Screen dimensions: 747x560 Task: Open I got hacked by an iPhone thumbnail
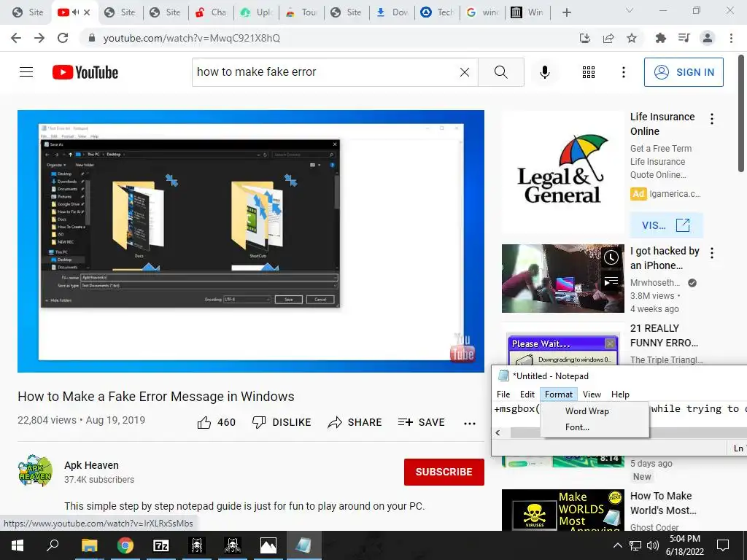point(562,279)
